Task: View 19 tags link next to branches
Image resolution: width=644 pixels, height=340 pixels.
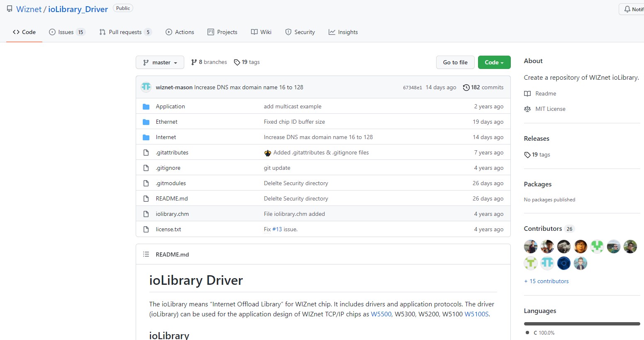Action: (x=247, y=62)
